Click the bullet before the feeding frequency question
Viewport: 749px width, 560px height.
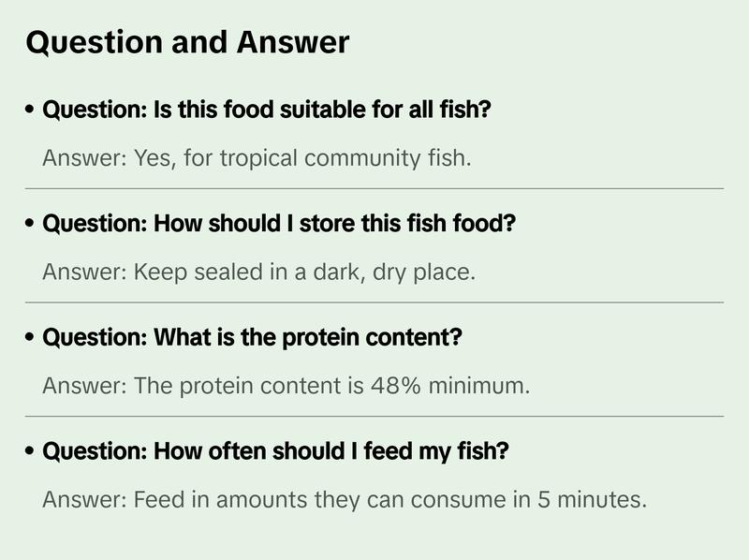[x=33, y=453]
